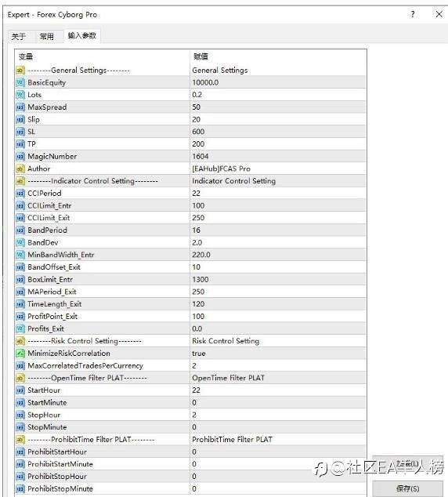
Task: Click the boolean icon beside MinimizeRiskCorrelation
Action: point(20,354)
